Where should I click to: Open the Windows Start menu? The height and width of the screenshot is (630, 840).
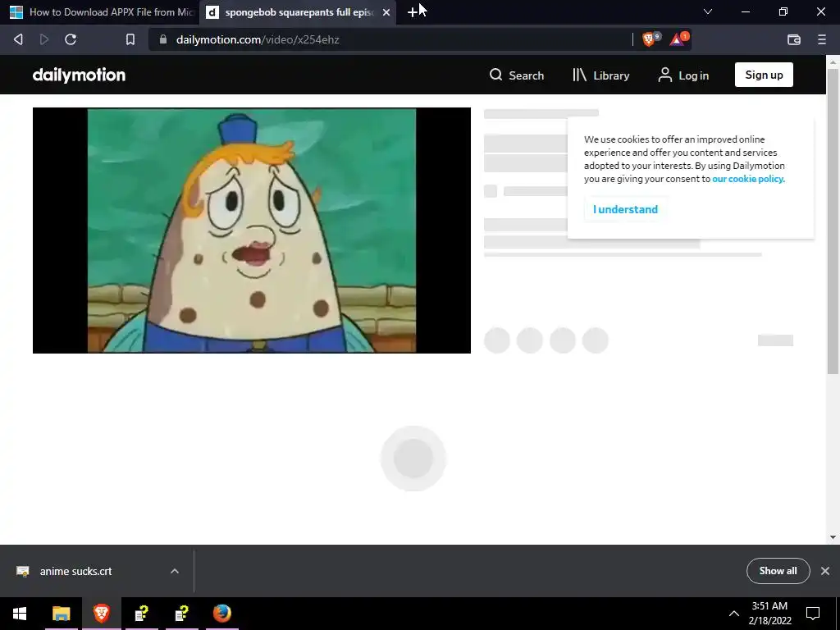(20, 614)
